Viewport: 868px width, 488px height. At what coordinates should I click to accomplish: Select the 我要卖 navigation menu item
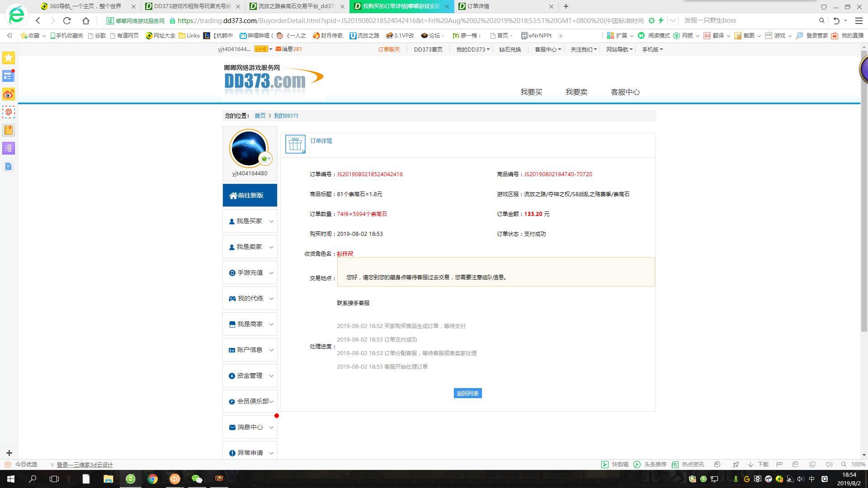[x=576, y=92]
